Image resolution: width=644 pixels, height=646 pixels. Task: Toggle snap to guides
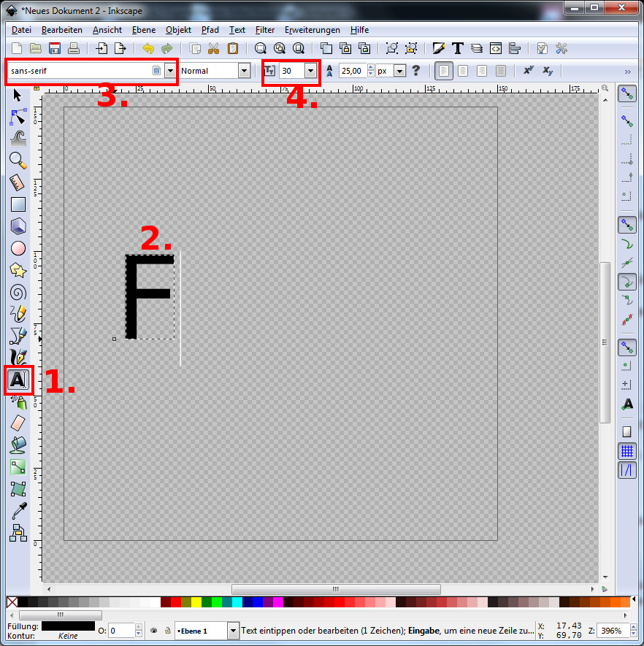point(626,470)
